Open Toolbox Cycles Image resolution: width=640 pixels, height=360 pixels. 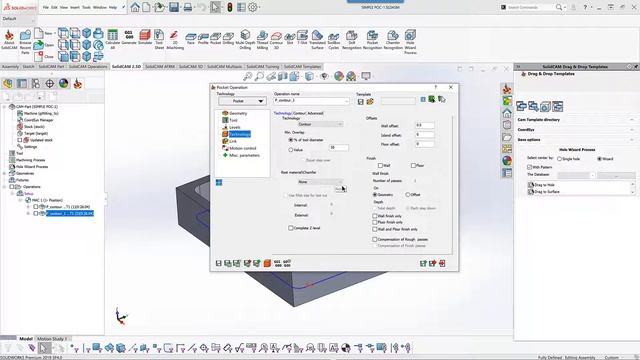[333, 41]
